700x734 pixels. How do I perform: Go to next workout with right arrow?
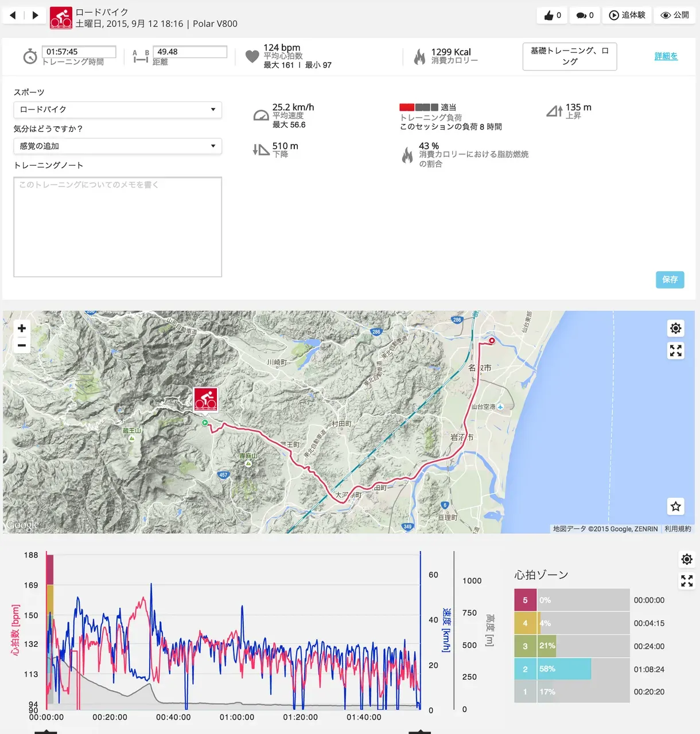(36, 15)
